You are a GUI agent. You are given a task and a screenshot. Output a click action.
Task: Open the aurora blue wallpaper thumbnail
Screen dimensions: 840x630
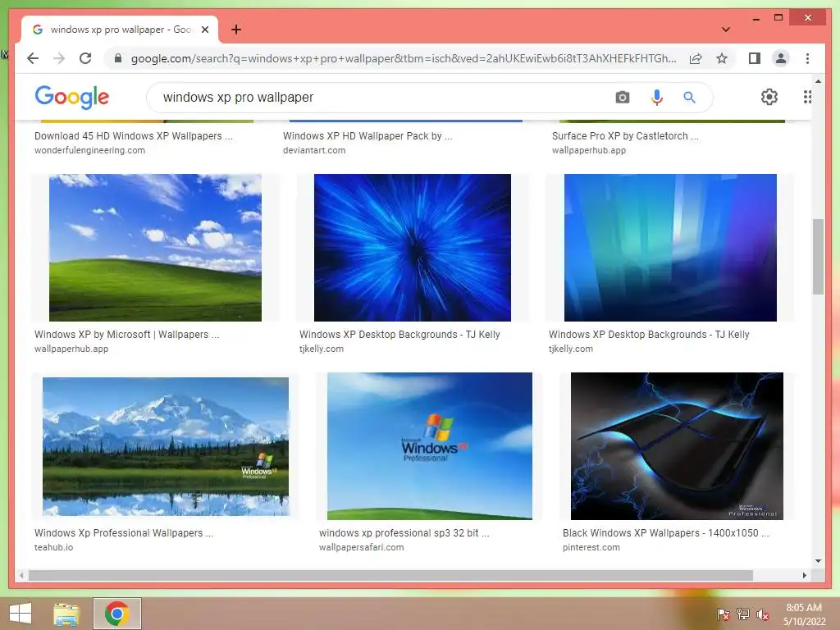click(x=670, y=248)
